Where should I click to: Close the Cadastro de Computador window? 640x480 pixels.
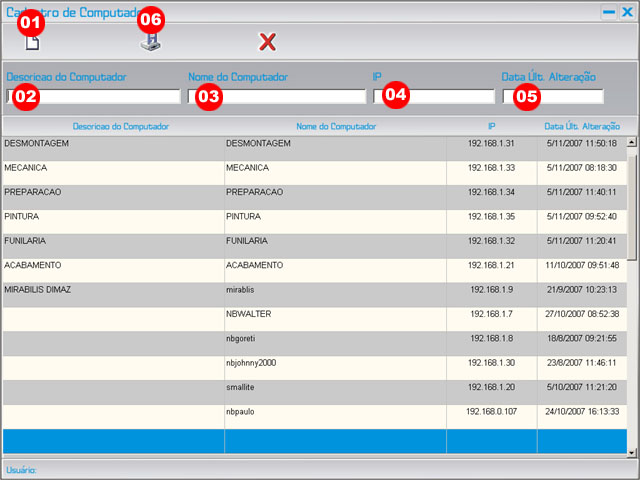click(x=627, y=12)
